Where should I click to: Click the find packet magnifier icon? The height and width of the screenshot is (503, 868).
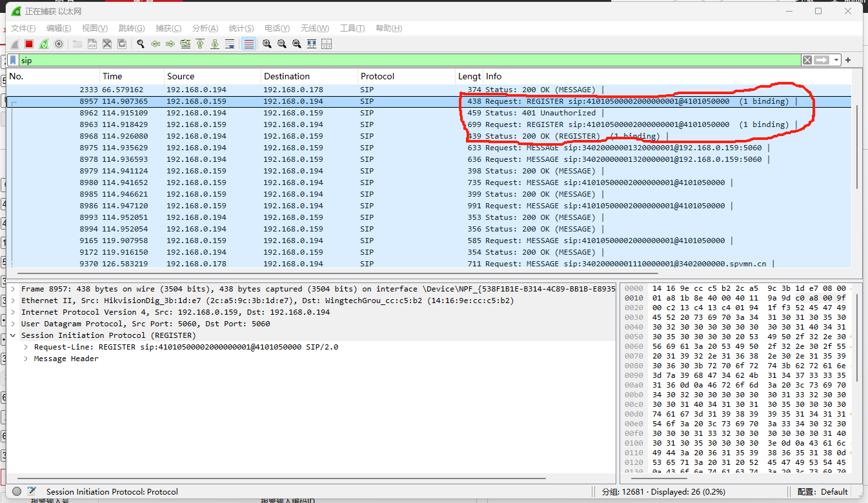point(140,44)
